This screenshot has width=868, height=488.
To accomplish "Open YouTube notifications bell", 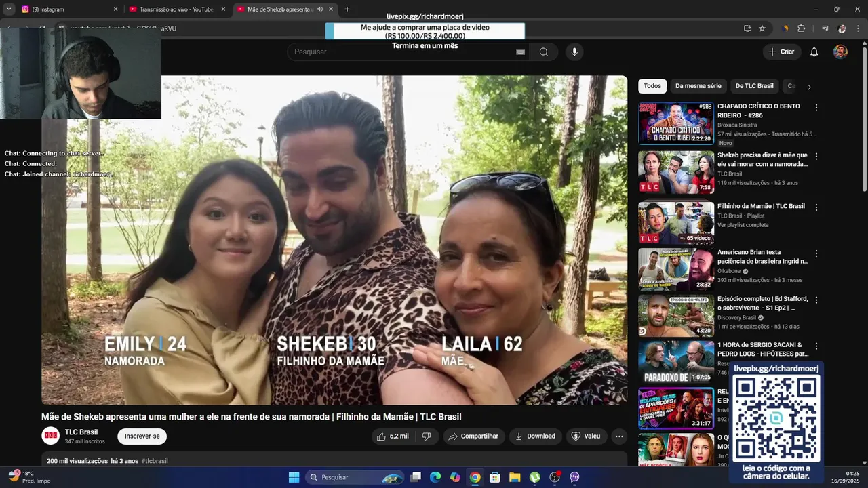I will click(x=814, y=52).
